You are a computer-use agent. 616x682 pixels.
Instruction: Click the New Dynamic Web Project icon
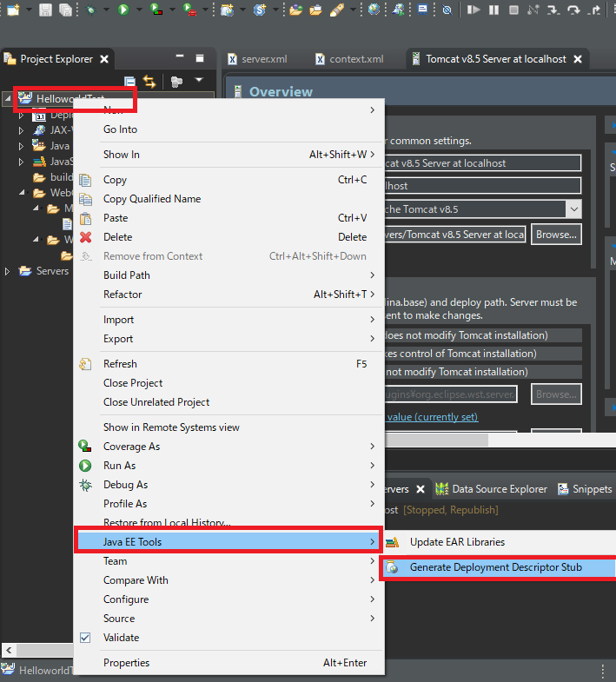pyautogui.click(x=227, y=10)
